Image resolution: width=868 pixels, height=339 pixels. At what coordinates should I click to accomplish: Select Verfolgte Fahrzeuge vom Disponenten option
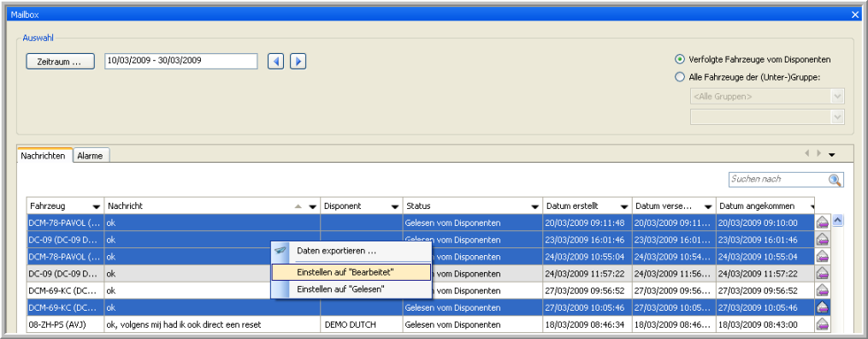pos(680,59)
